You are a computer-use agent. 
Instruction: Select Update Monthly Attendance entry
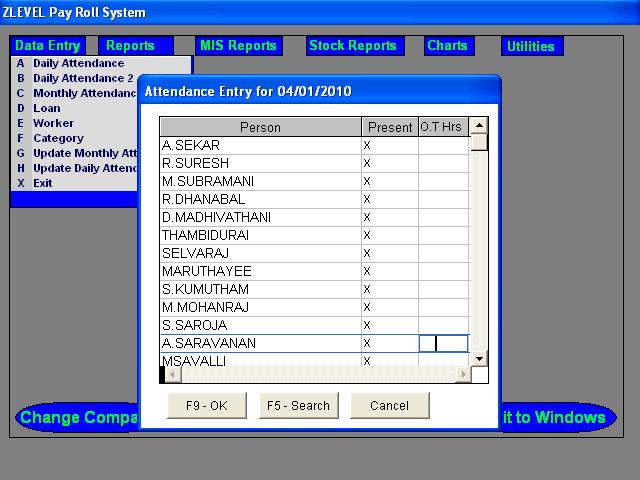click(76, 153)
